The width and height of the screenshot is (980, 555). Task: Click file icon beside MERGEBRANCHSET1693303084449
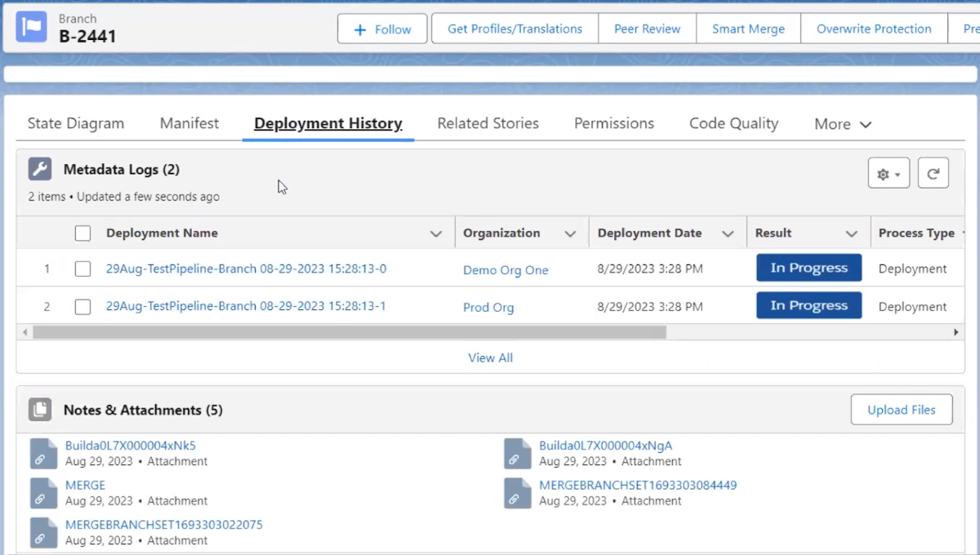click(518, 493)
